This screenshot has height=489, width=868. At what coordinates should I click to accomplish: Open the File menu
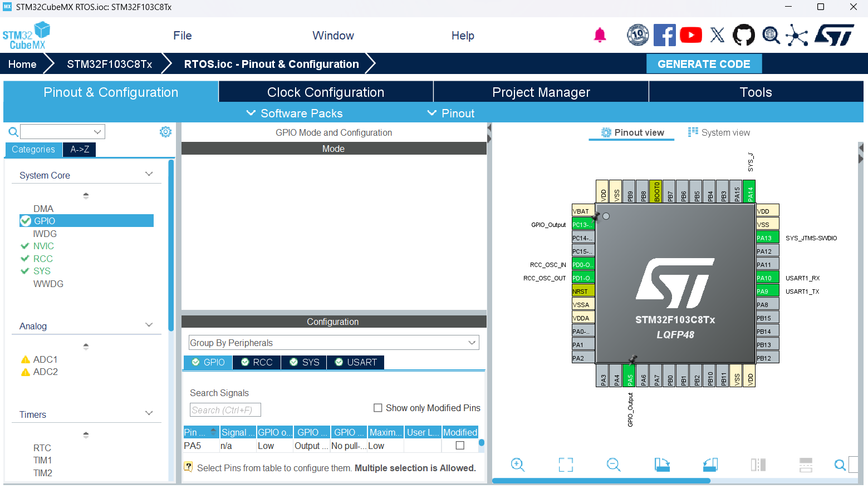click(183, 36)
